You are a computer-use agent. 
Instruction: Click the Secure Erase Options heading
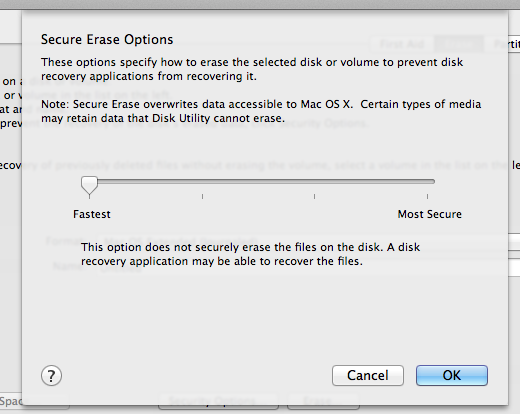tap(107, 40)
